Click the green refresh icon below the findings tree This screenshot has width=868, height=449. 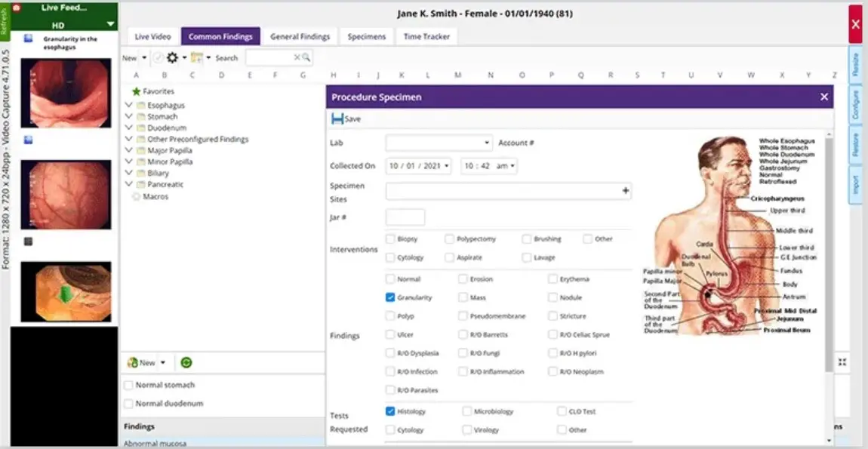tap(186, 363)
